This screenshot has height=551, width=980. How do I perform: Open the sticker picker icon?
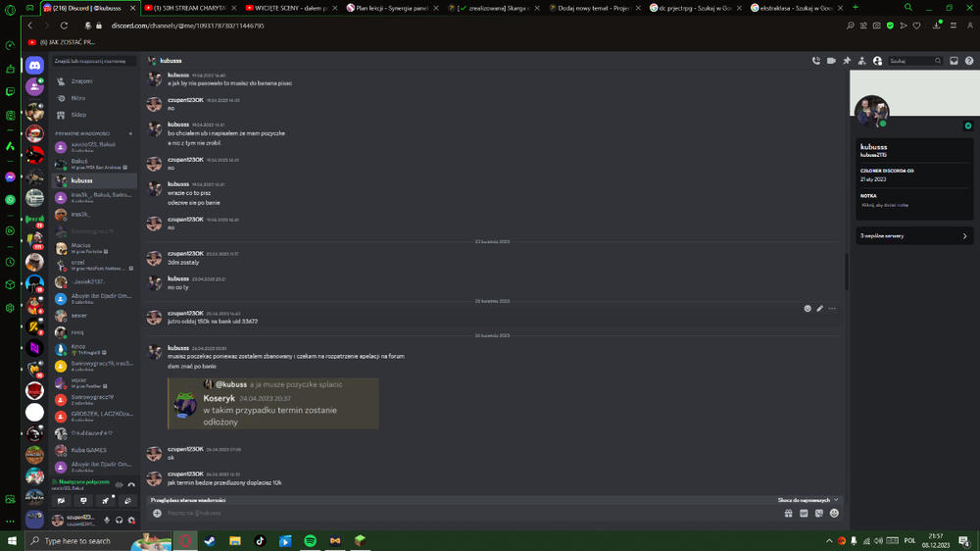point(818,514)
